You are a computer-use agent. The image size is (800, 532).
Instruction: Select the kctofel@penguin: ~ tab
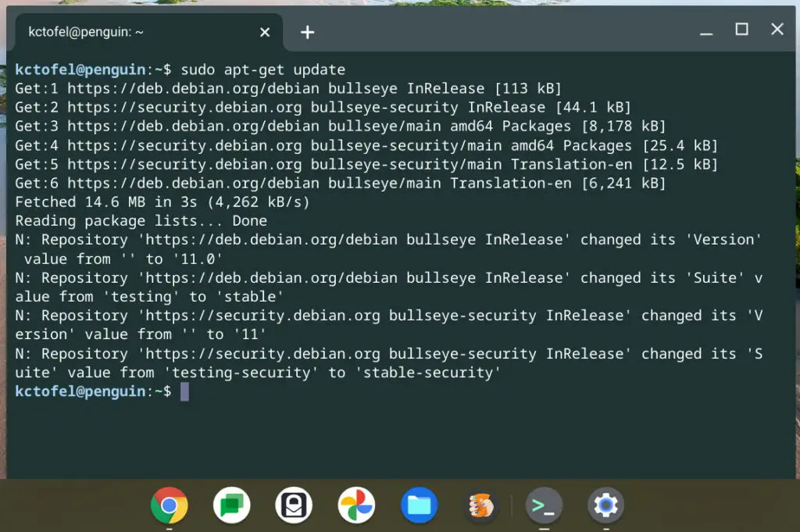point(148,32)
